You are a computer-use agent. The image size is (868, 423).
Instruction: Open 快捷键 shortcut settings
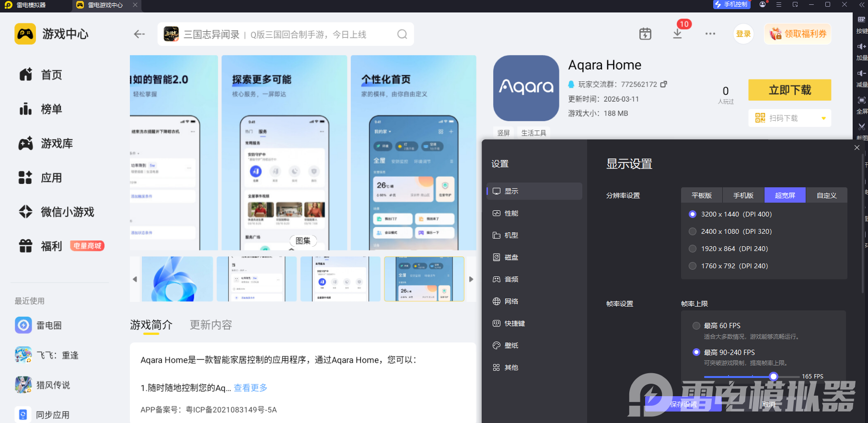[x=534, y=323]
